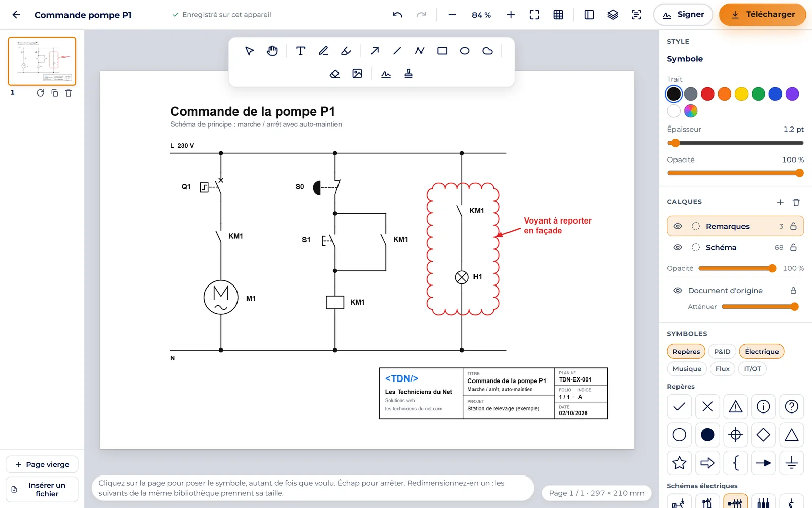
Task: Lock the Remarques layer
Action: click(x=793, y=226)
